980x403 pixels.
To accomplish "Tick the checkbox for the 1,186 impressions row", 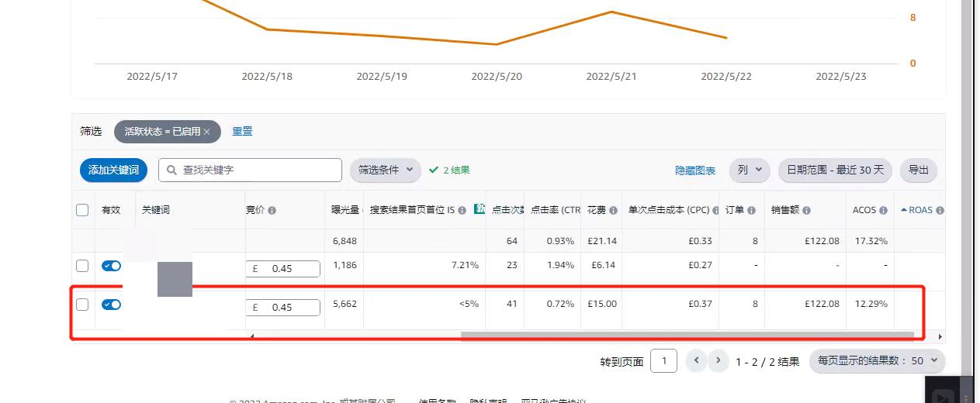I will [x=82, y=266].
